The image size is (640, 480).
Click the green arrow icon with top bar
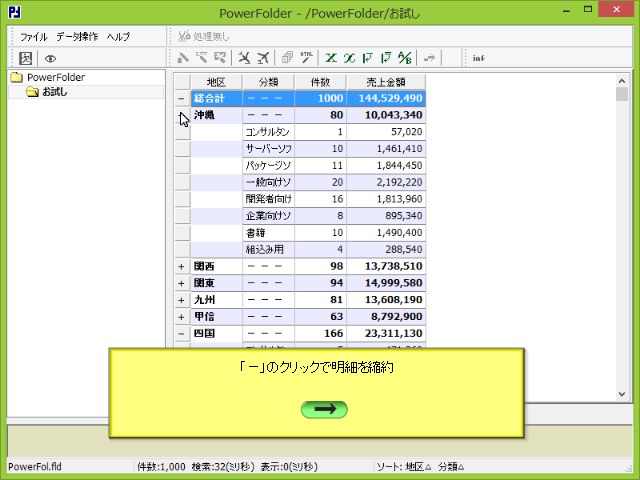pos(386,58)
